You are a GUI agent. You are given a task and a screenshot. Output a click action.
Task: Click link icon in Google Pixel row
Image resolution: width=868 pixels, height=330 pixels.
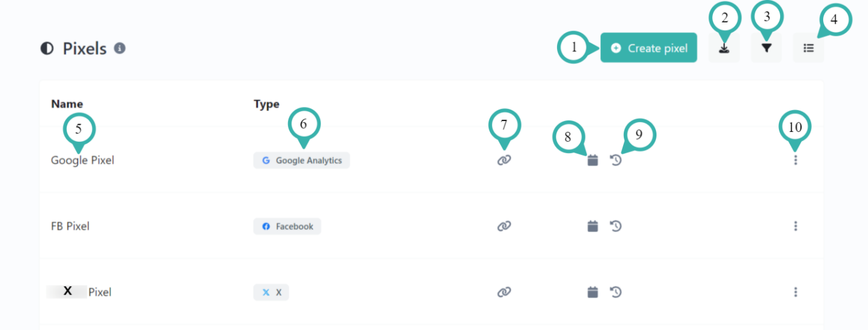coord(504,160)
